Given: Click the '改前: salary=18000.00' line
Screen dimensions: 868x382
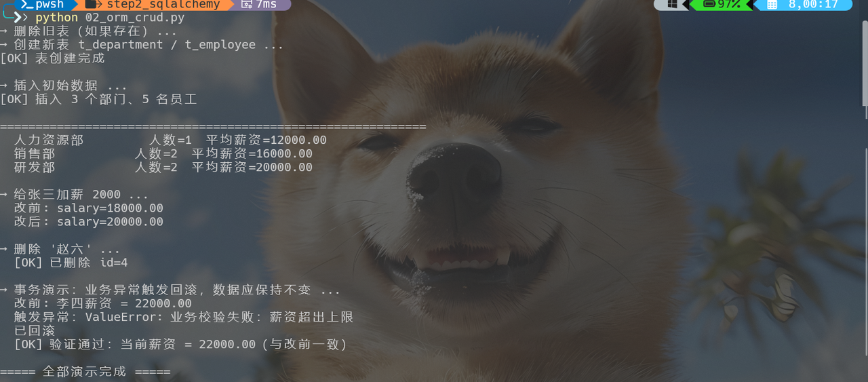Looking at the screenshot, I should [x=89, y=208].
